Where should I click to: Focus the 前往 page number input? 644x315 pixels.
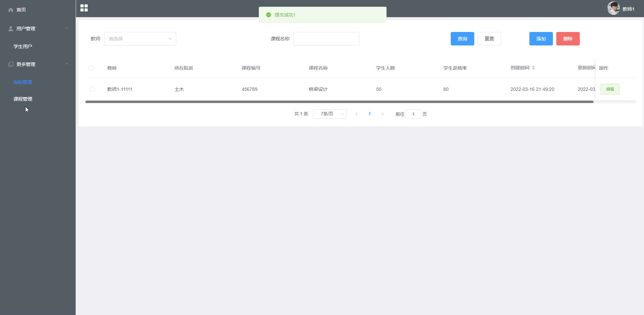pos(413,114)
